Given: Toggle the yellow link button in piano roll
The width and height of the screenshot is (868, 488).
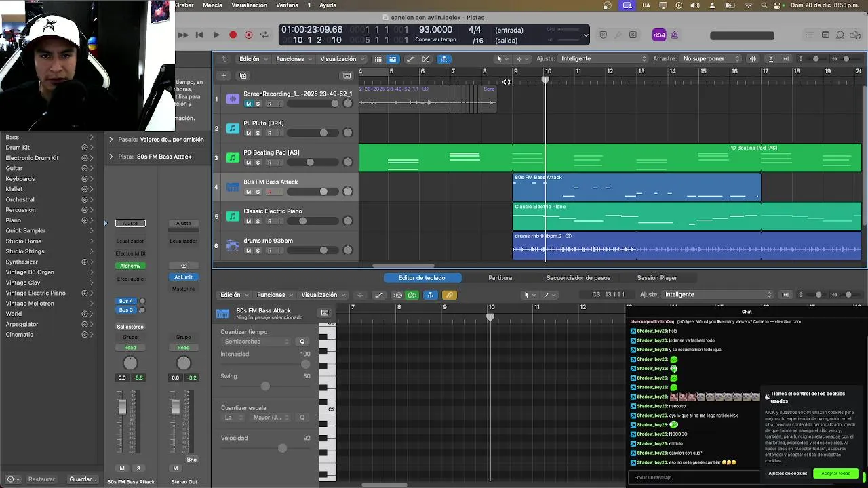Looking at the screenshot, I should (449, 295).
